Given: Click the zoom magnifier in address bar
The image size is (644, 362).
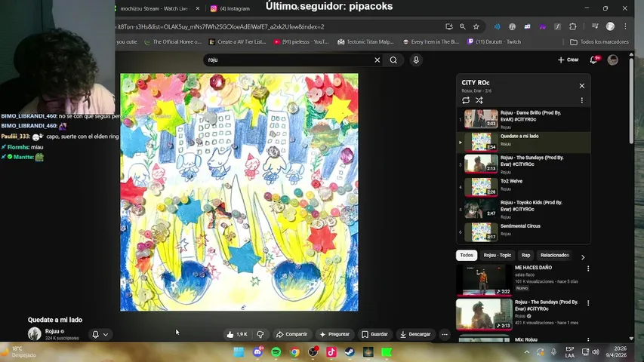Looking at the screenshot, I should click(463, 26).
